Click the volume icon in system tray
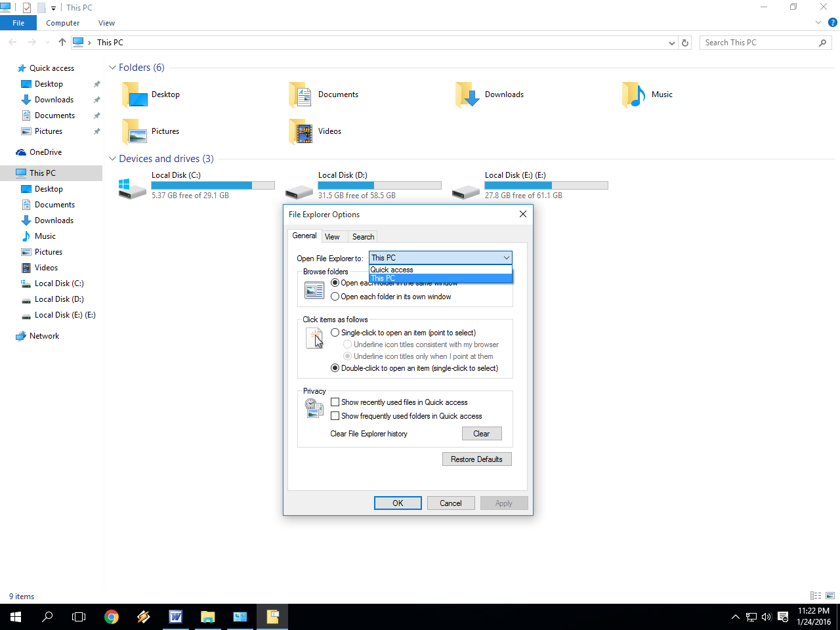840x630 pixels. point(766,617)
